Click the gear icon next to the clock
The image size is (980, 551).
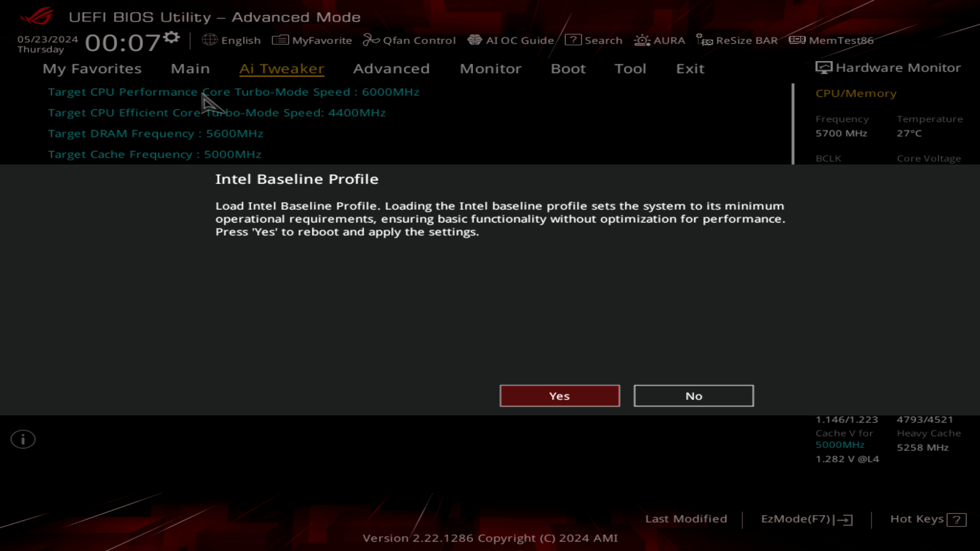[171, 36]
